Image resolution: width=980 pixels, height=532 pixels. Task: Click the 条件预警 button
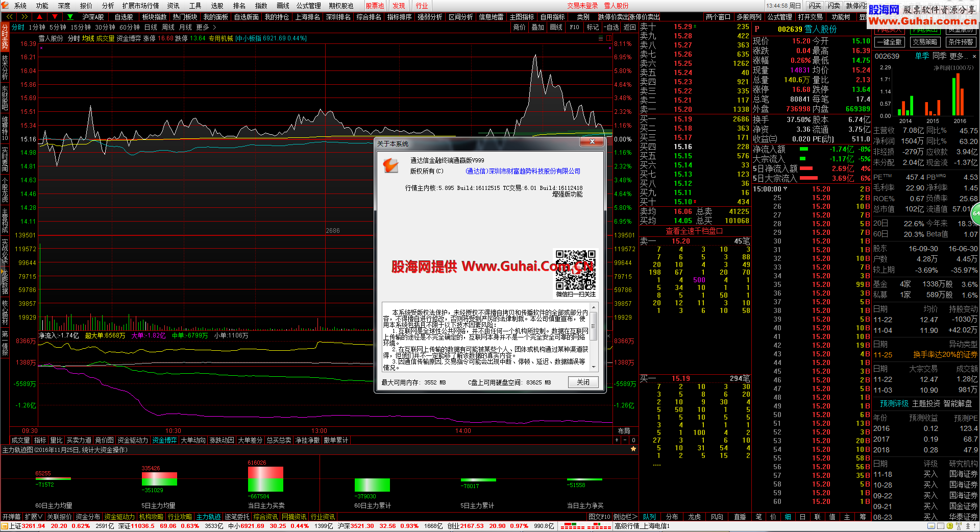click(x=961, y=42)
